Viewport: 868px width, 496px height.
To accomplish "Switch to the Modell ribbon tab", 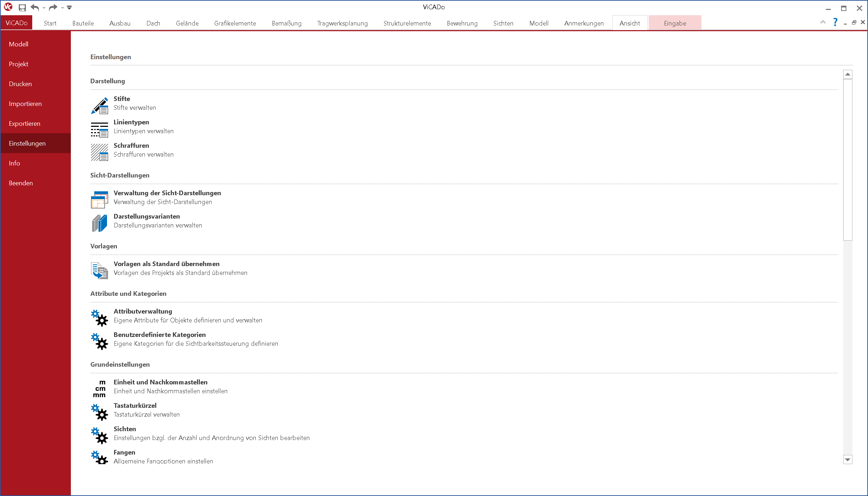I will click(x=539, y=23).
